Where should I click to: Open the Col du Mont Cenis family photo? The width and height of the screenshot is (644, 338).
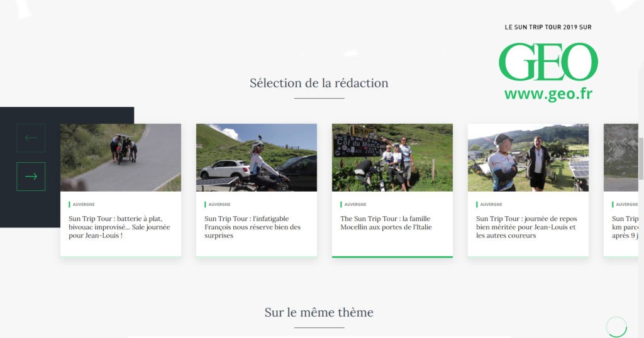pyautogui.click(x=392, y=157)
